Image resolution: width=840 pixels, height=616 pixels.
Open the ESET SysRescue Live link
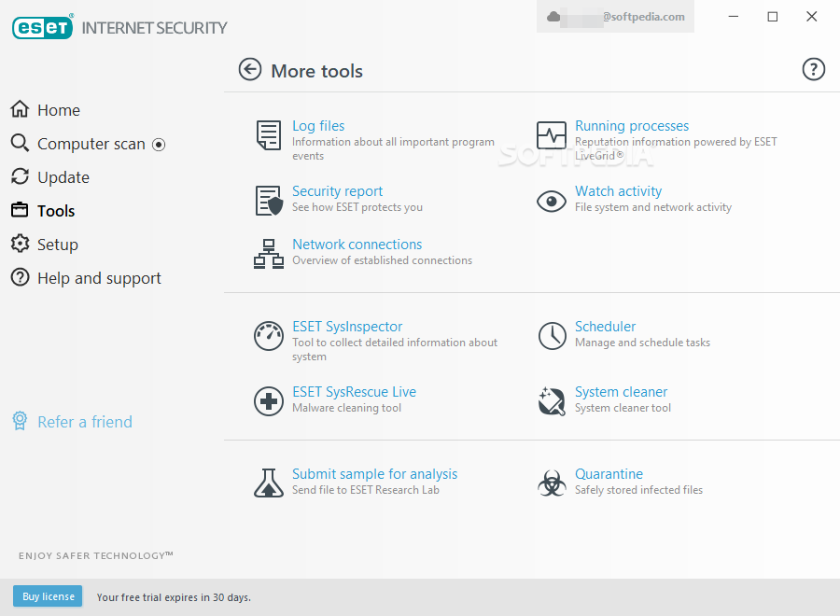(x=354, y=392)
